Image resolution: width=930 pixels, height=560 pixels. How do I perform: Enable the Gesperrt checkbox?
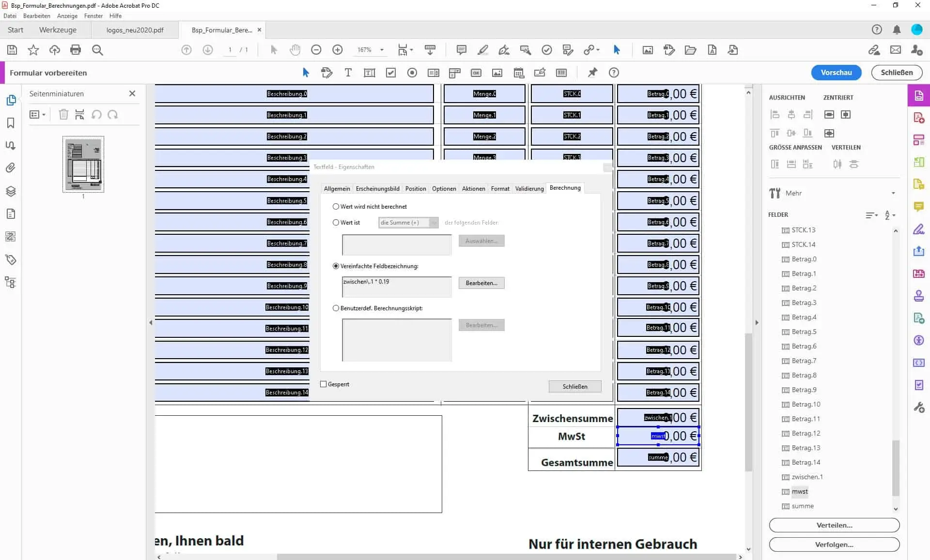(324, 384)
